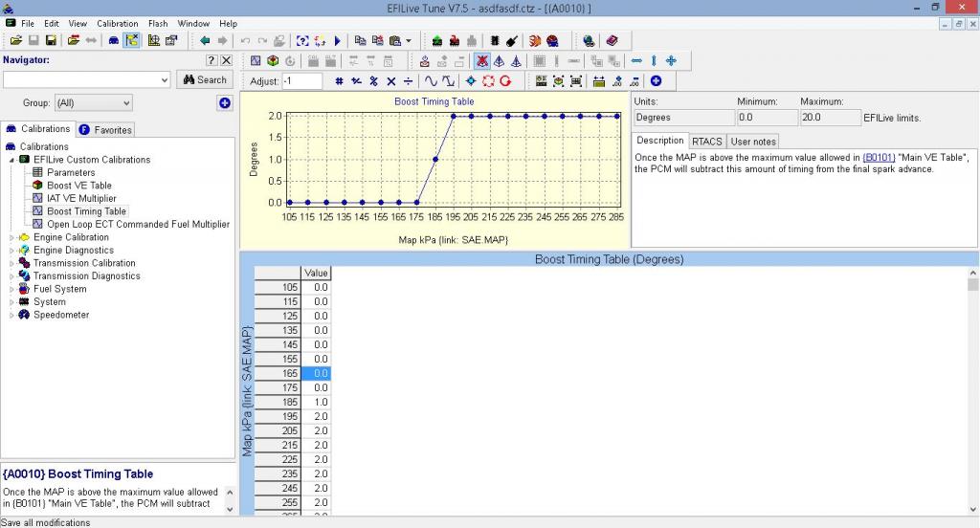Switch to the Favorites tab
The width and height of the screenshot is (980, 528).
coord(105,130)
